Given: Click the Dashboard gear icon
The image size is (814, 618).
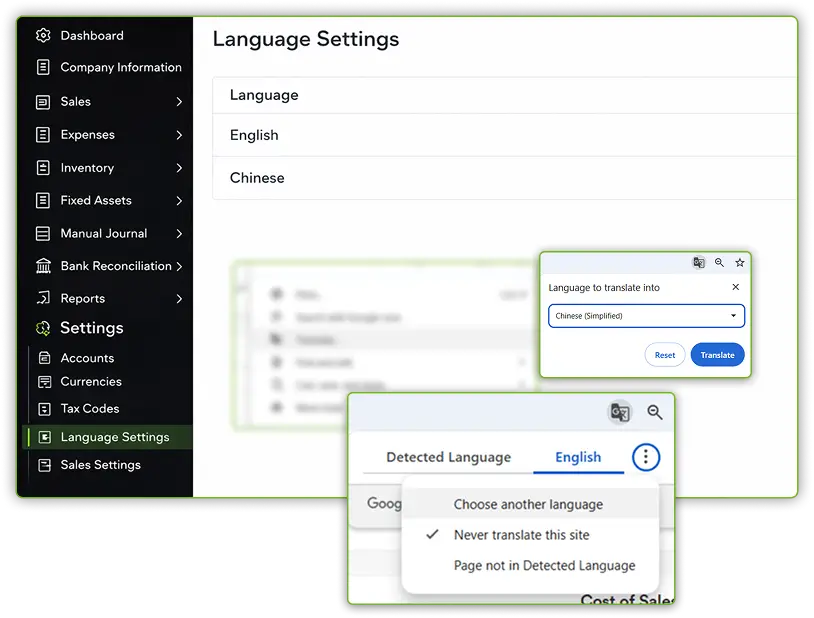Looking at the screenshot, I should point(43,36).
